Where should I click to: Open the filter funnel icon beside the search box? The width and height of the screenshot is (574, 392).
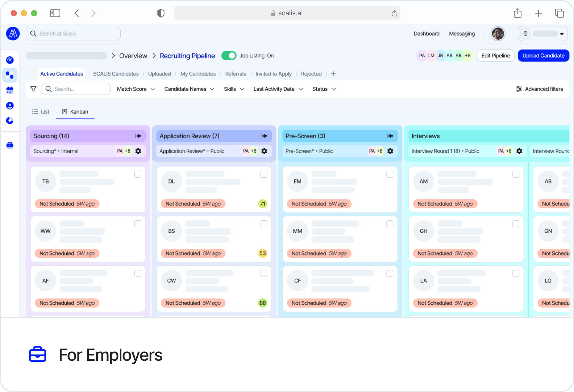33,89
